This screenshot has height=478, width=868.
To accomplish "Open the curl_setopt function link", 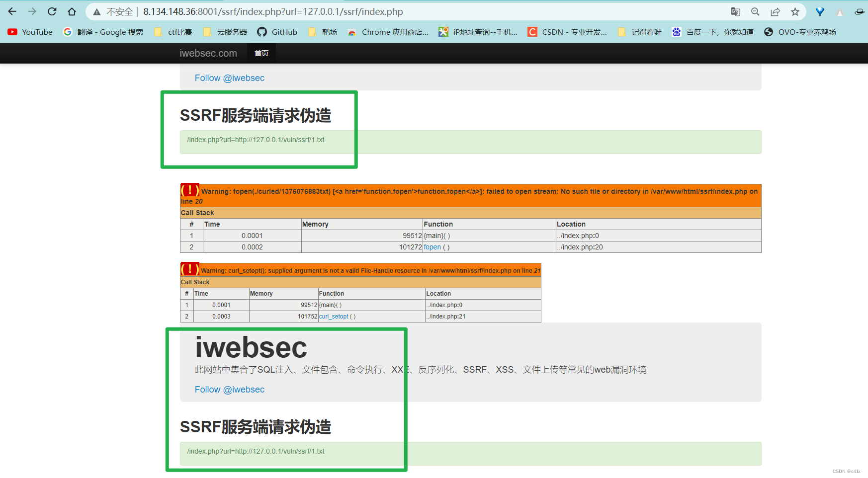I will click(334, 317).
